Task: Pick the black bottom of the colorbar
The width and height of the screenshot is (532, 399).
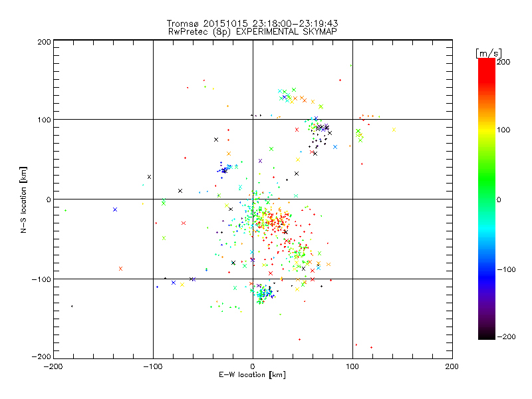Action: 487,334
